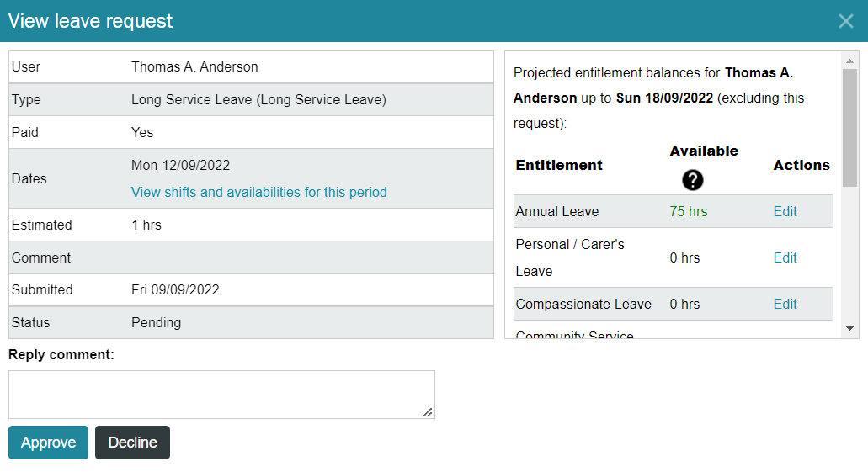Click the Long Service Leave type value
Image resolution: width=868 pixels, height=472 pixels.
point(258,99)
